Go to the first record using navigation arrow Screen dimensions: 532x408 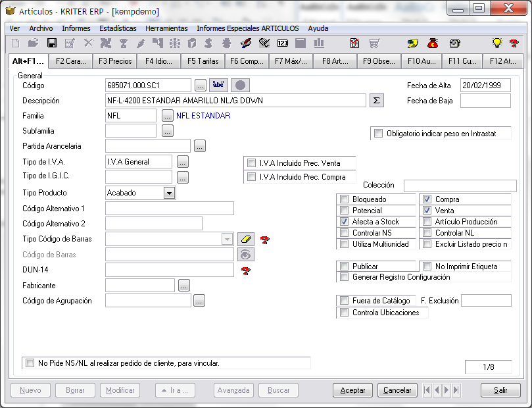tap(427, 390)
